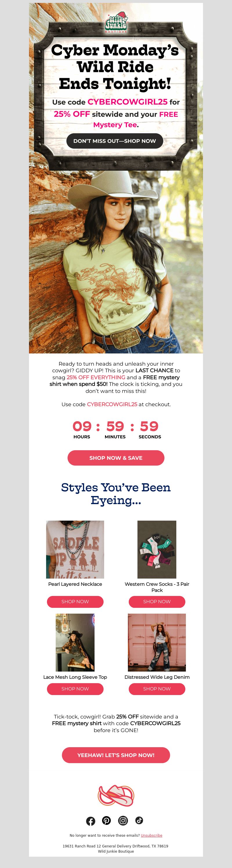Shop Now for Pearl Layered Necklace
The image size is (232, 868).
coord(75,601)
